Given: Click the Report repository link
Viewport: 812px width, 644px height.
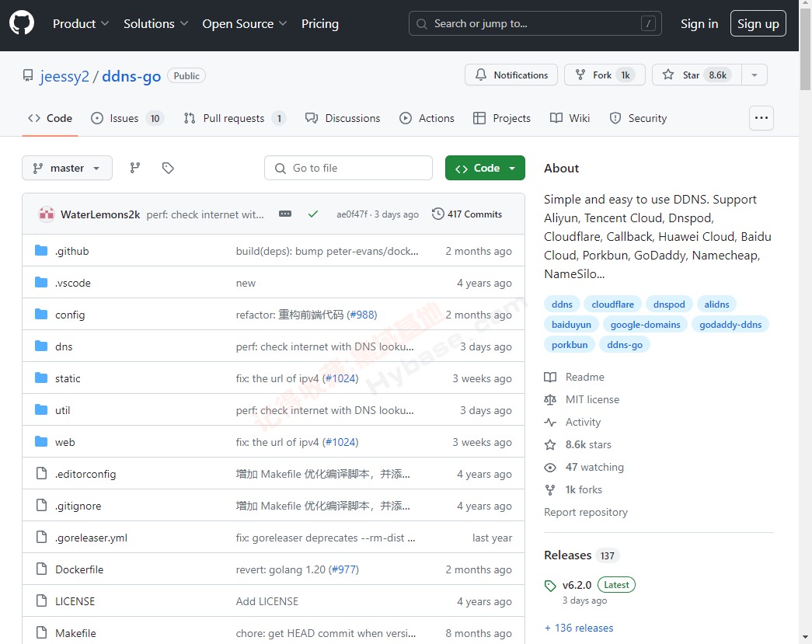Looking at the screenshot, I should click(586, 512).
